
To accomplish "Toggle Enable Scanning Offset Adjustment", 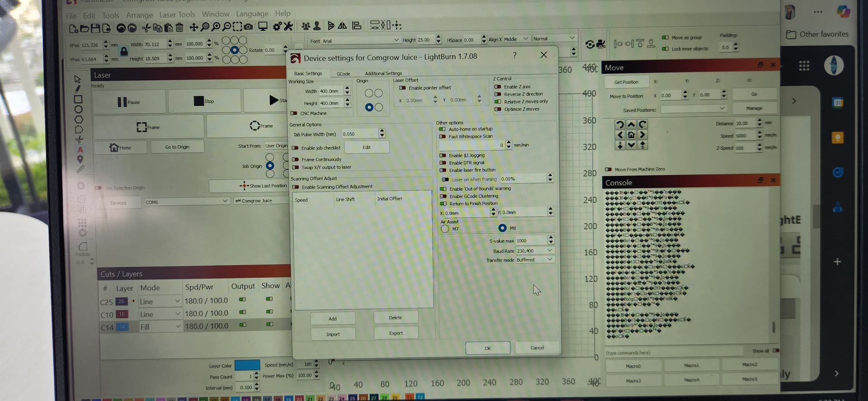I will [296, 187].
